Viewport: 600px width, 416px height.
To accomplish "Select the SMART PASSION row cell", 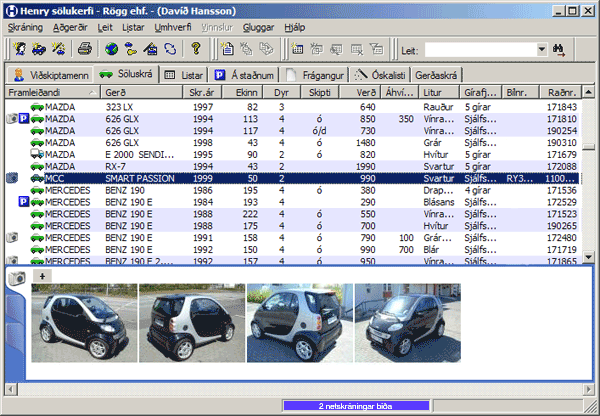I will point(140,178).
